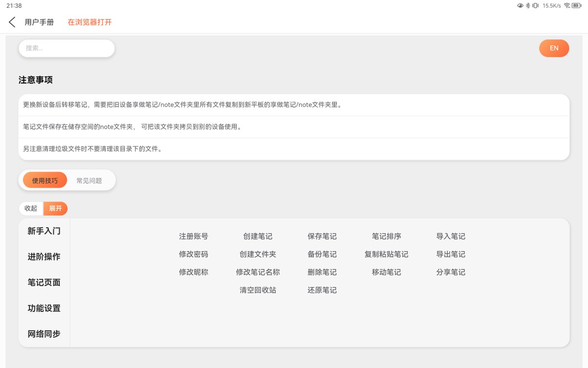Open the 创建笔记 help topic
The image size is (588, 368).
pos(257,236)
